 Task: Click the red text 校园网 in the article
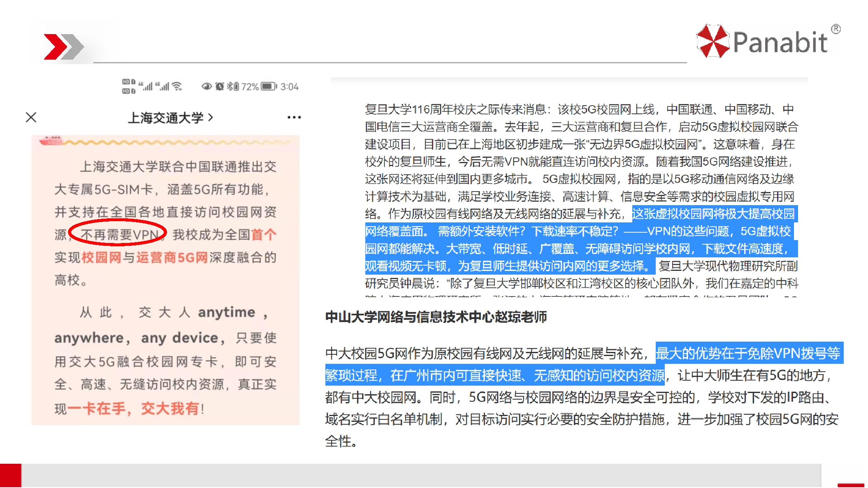pyautogui.click(x=101, y=257)
